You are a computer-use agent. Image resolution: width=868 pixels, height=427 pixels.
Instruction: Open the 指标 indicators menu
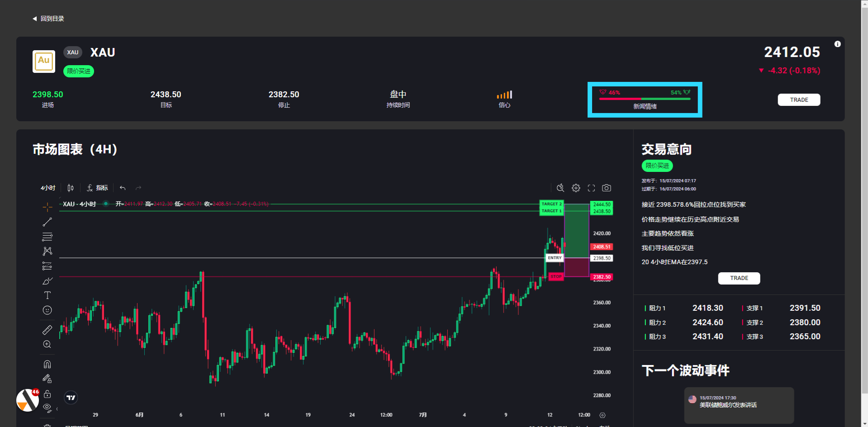(97, 188)
